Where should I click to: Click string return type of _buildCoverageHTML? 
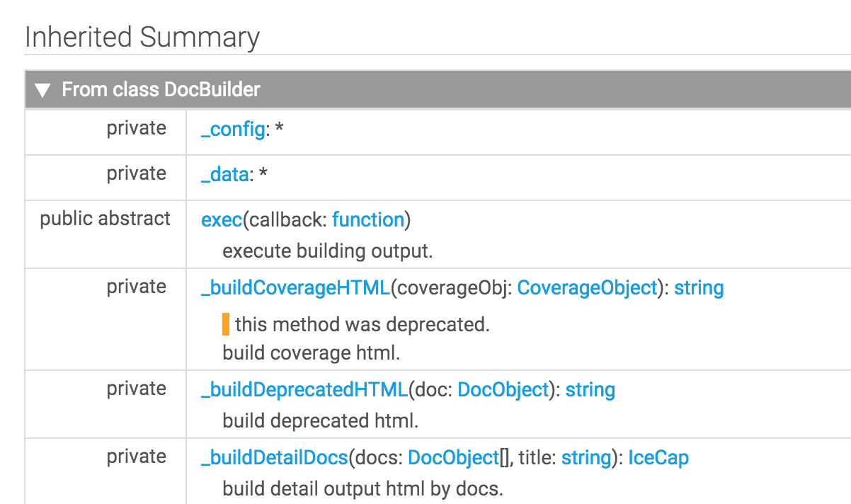(x=699, y=288)
